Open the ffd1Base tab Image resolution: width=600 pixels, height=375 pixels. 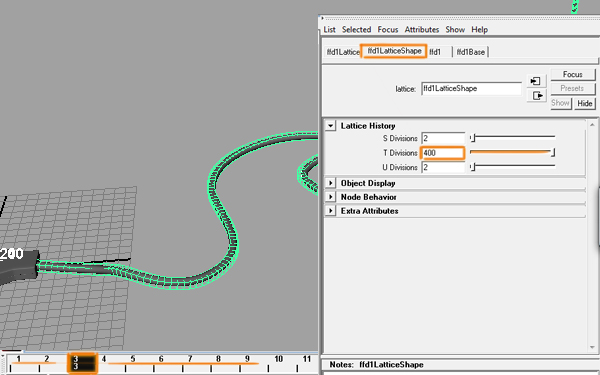[x=471, y=52]
